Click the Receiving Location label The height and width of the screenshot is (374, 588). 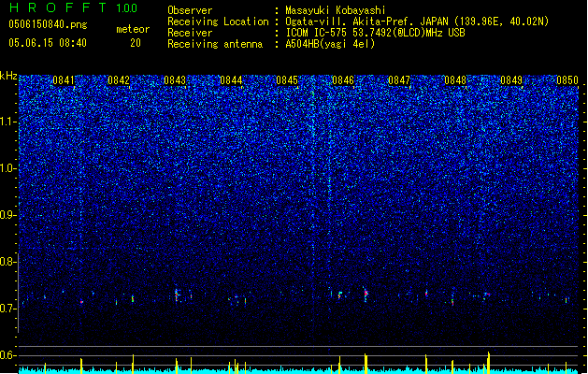218,22
